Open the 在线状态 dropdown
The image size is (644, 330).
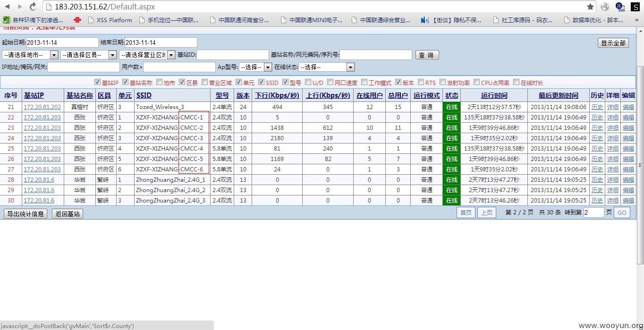click(x=326, y=67)
